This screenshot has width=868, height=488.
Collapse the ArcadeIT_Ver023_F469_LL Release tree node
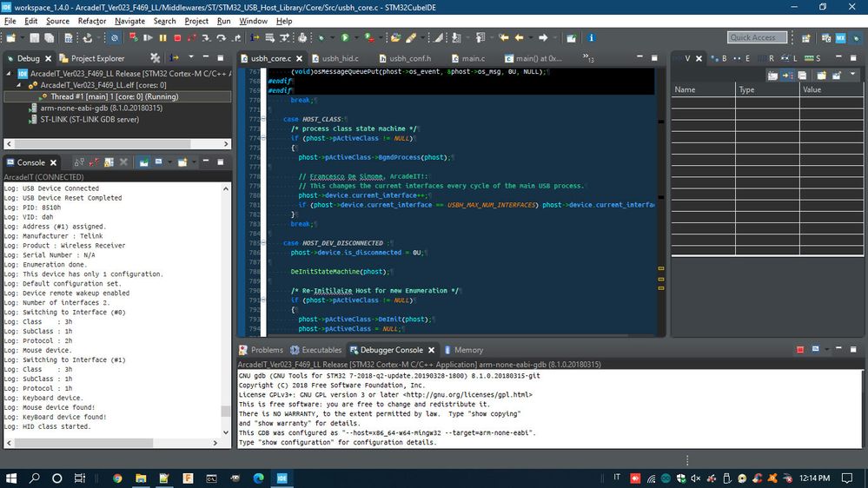9,73
